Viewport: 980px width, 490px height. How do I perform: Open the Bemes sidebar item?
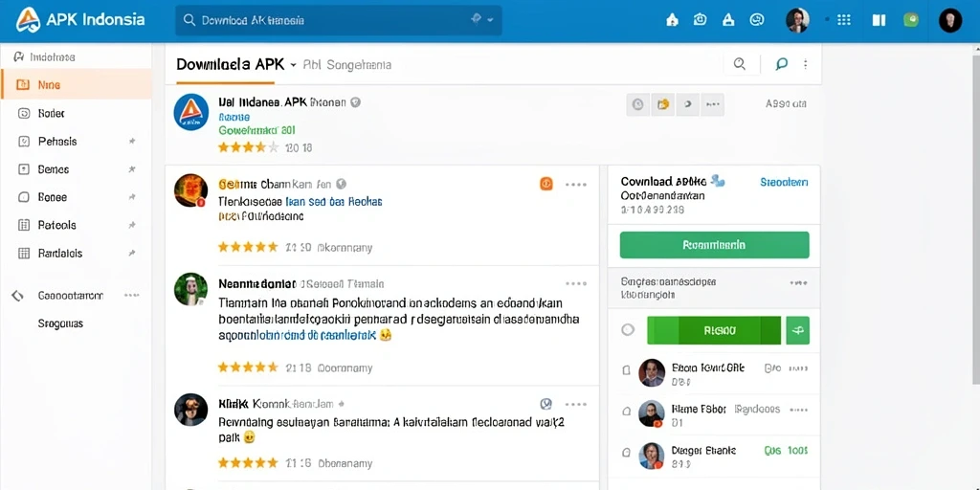[76, 169]
